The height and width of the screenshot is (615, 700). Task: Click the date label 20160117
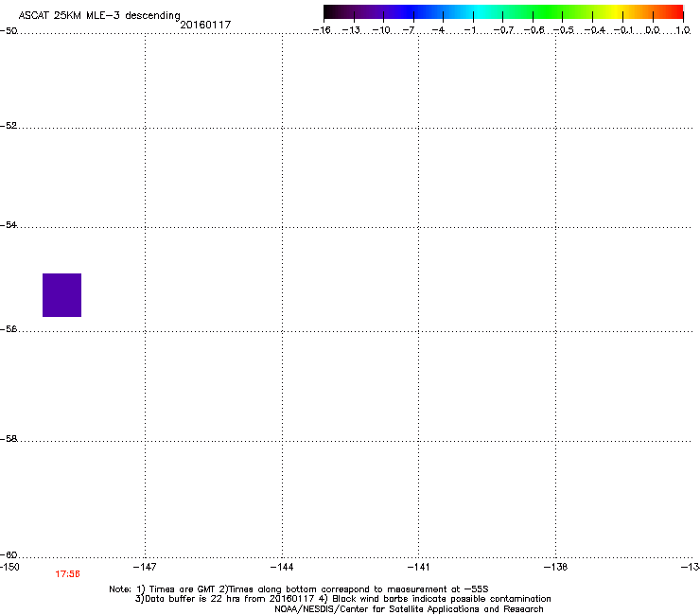[x=205, y=25]
